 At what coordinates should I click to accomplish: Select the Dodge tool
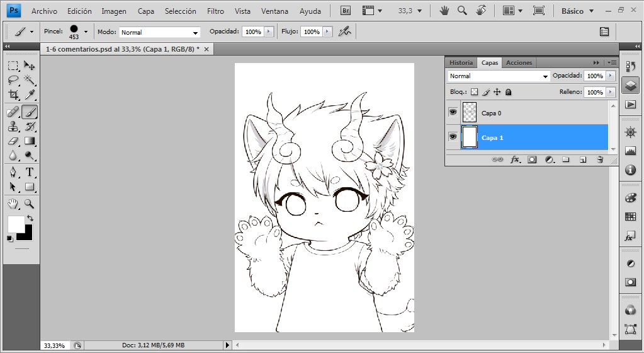(29, 156)
